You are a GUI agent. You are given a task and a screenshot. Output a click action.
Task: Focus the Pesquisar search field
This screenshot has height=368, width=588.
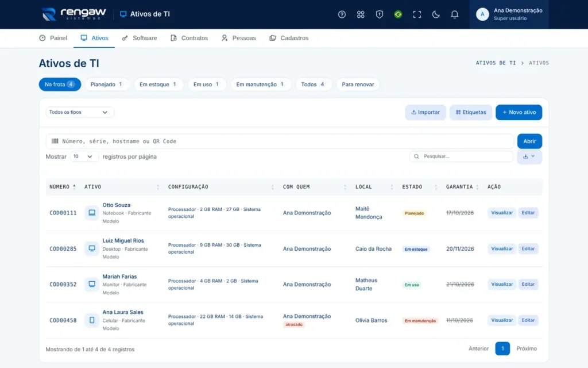point(461,156)
